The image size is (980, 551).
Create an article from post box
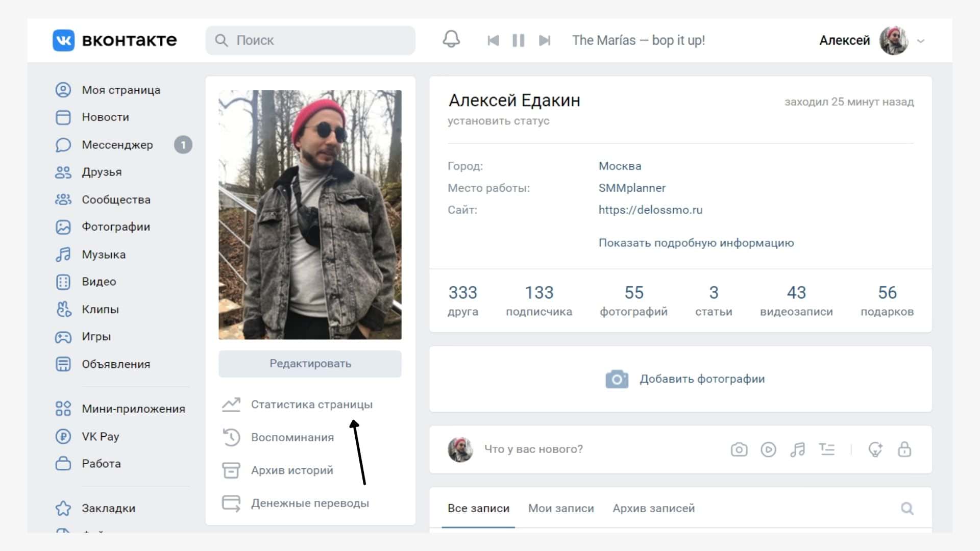pyautogui.click(x=827, y=449)
